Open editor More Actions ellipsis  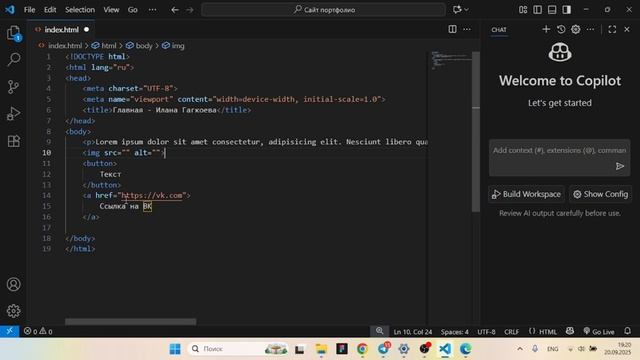click(x=467, y=29)
